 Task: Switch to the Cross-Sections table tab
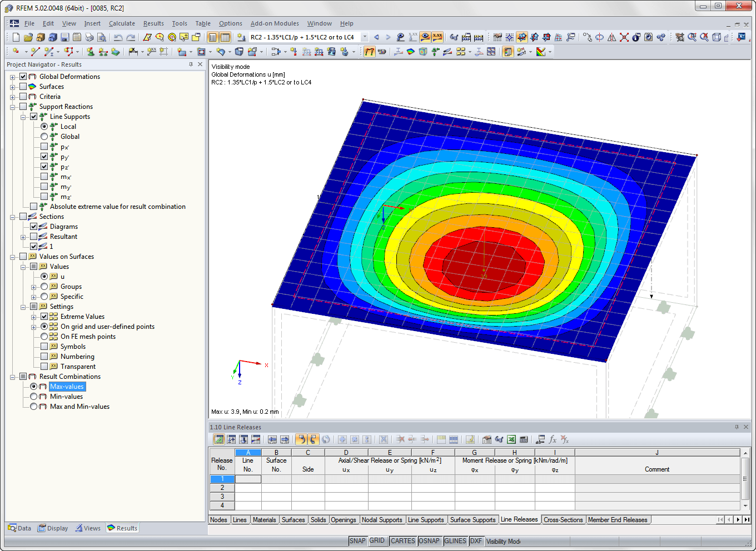[x=563, y=520]
